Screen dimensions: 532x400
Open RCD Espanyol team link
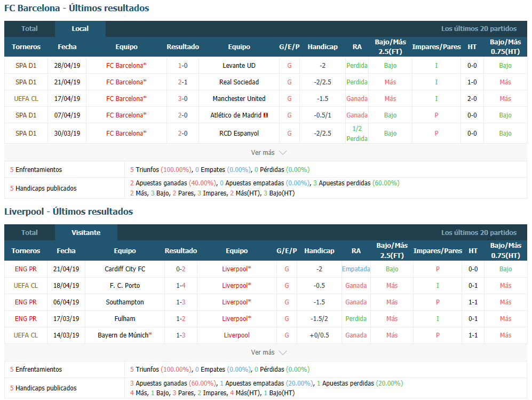pos(239,134)
